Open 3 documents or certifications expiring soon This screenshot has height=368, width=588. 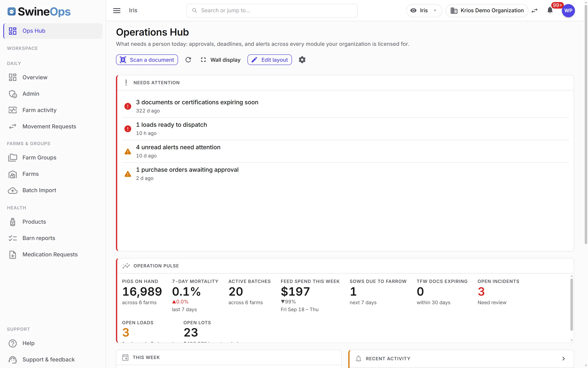(345, 106)
